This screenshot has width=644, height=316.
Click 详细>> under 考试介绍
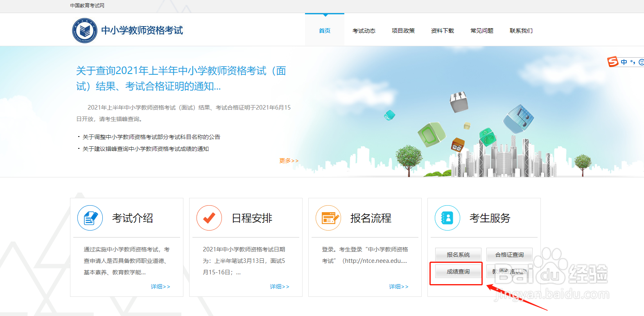pyautogui.click(x=160, y=287)
